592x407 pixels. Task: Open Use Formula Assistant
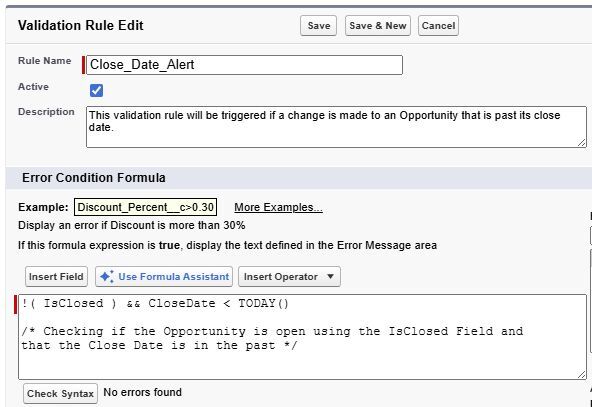[x=164, y=277]
